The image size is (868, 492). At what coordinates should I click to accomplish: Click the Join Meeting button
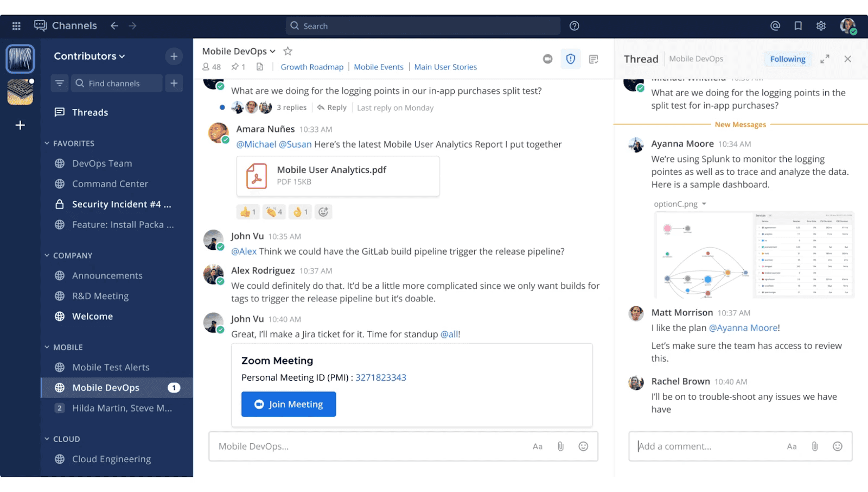288,404
